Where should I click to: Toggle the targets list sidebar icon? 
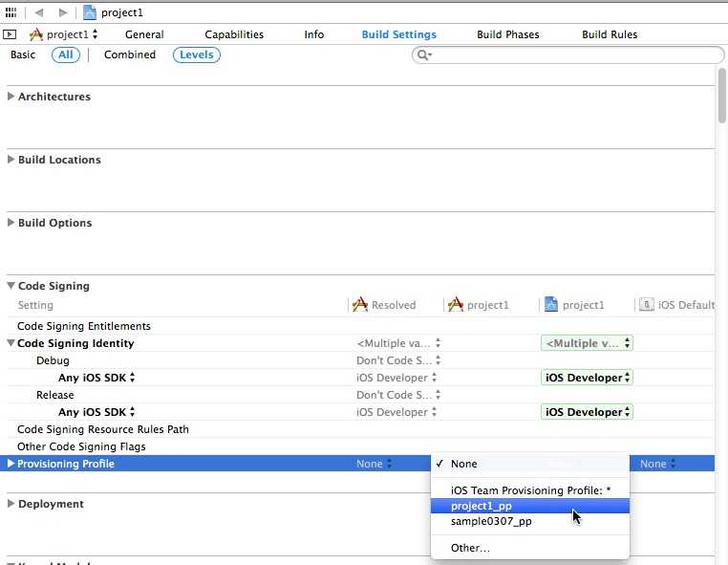[10, 34]
